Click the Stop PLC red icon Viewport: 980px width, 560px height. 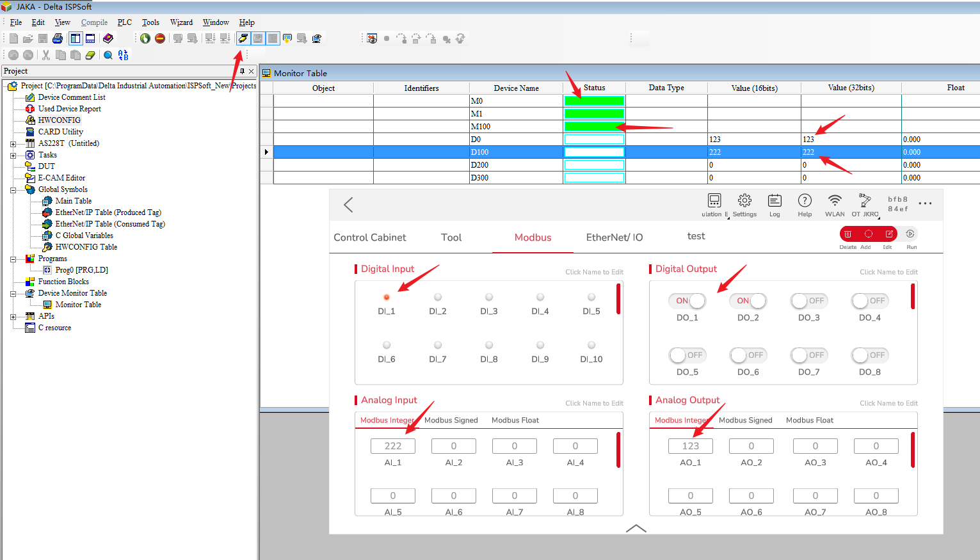(x=160, y=38)
